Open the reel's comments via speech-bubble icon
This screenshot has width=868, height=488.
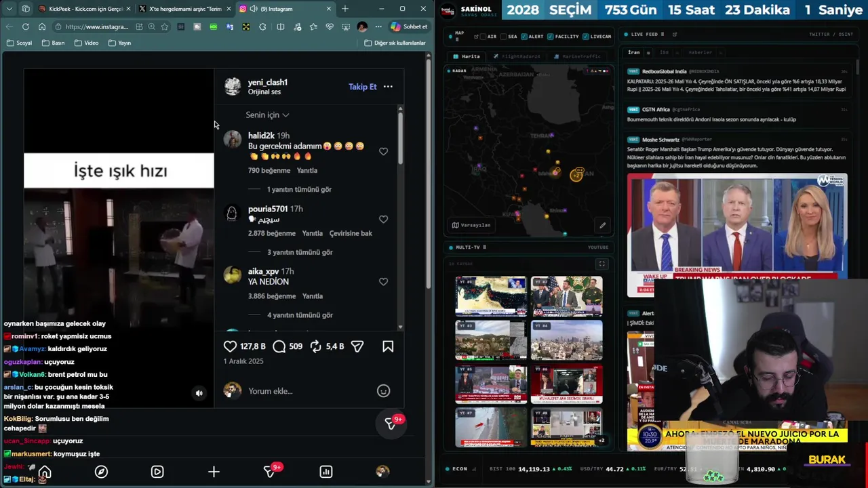[279, 346]
